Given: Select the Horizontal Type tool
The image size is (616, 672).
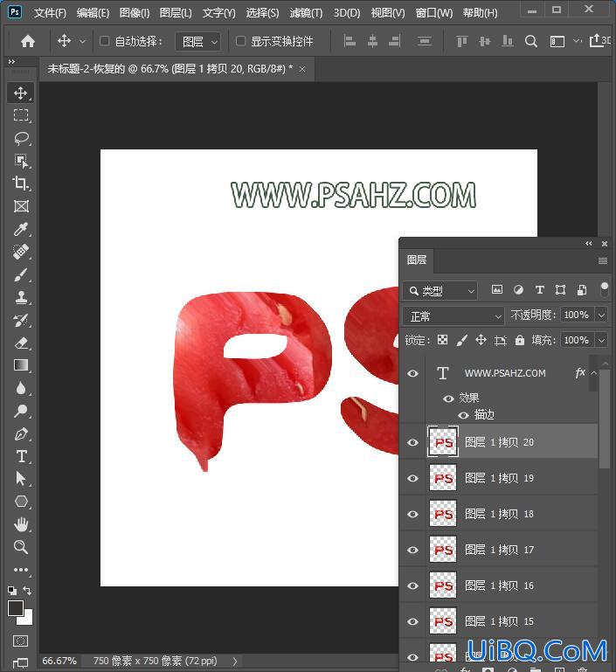Looking at the screenshot, I should 21,456.
